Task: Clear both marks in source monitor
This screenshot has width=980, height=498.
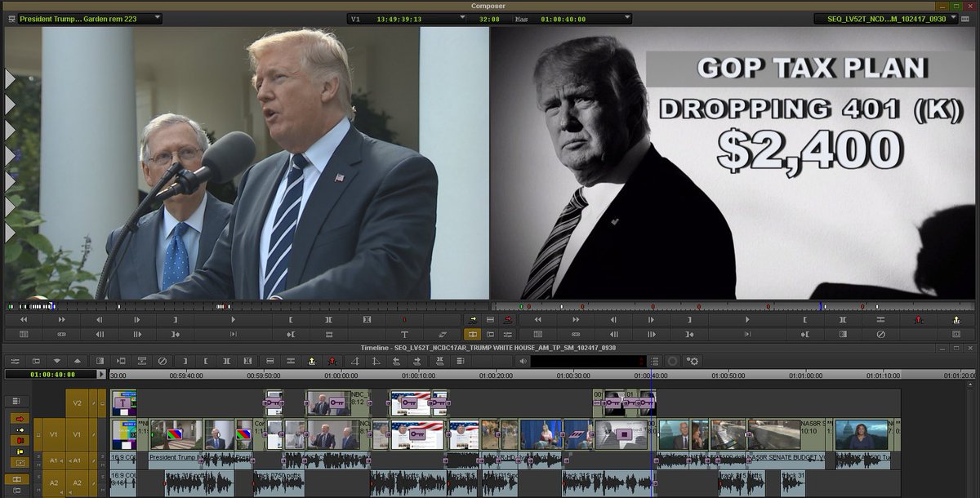Action: tap(367, 319)
